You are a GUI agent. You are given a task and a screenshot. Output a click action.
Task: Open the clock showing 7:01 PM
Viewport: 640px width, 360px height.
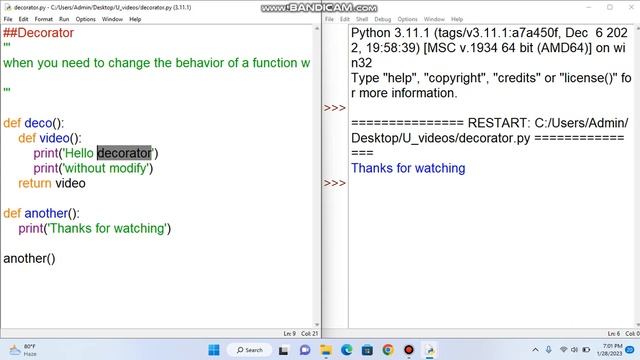pyautogui.click(x=609, y=350)
